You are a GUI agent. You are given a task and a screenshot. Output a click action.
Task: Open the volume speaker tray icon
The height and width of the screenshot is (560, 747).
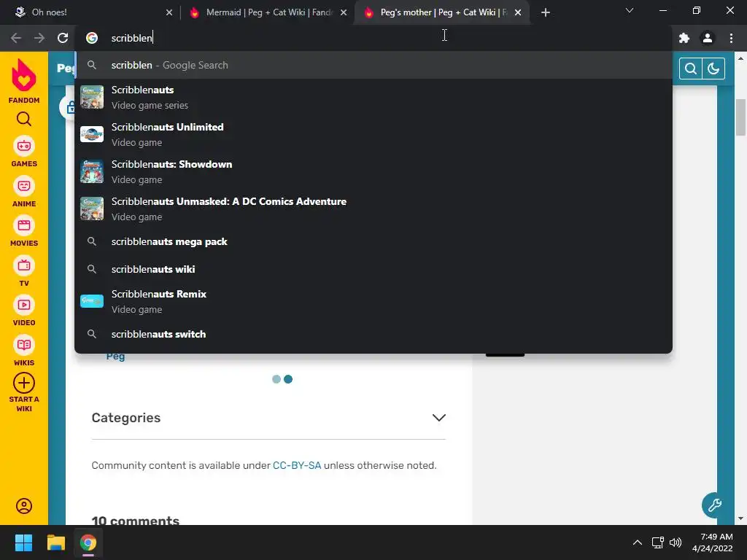pyautogui.click(x=675, y=542)
